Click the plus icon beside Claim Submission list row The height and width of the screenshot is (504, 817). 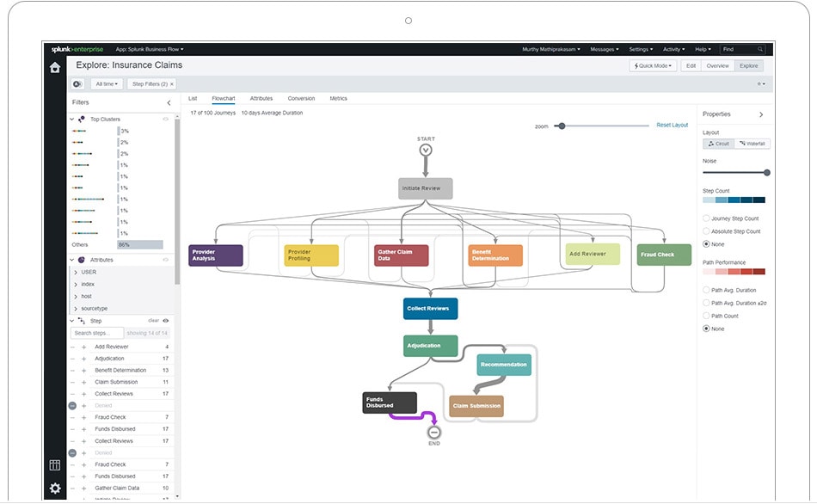[x=84, y=382]
